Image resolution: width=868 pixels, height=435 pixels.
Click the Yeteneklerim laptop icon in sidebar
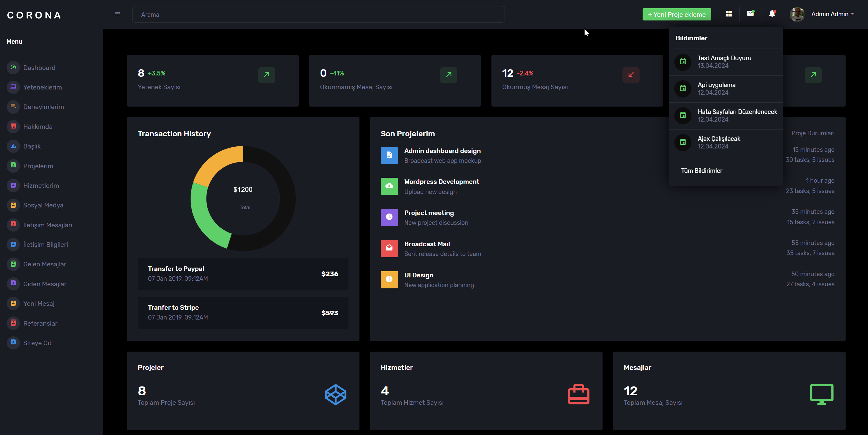click(x=13, y=87)
